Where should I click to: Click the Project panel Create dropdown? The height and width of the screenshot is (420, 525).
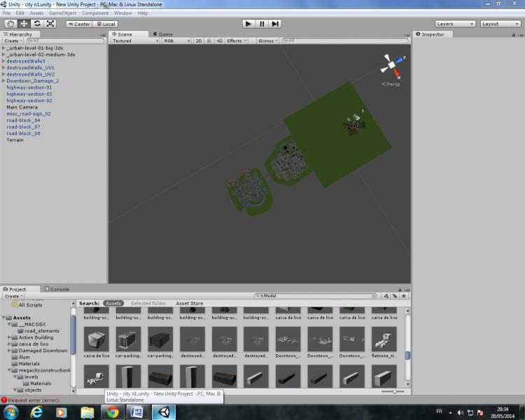point(13,296)
